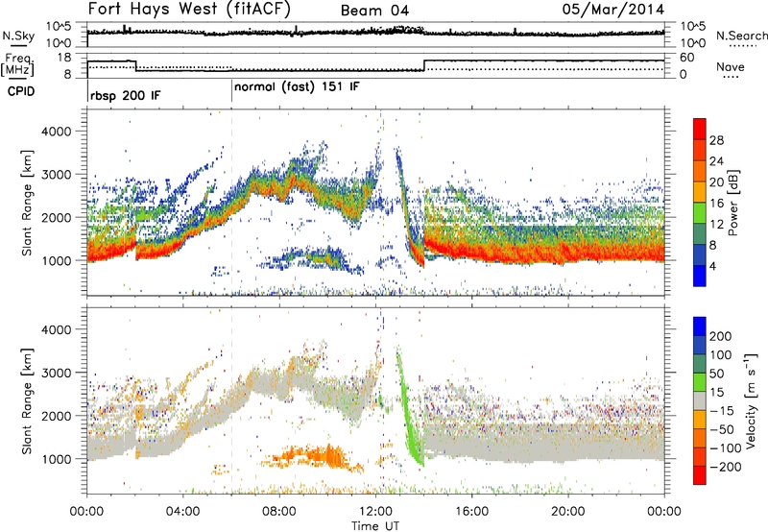The height and width of the screenshot is (532, 768).
Task: Click the light green swatch of the velocity colorbar
Action: pyautogui.click(x=700, y=382)
